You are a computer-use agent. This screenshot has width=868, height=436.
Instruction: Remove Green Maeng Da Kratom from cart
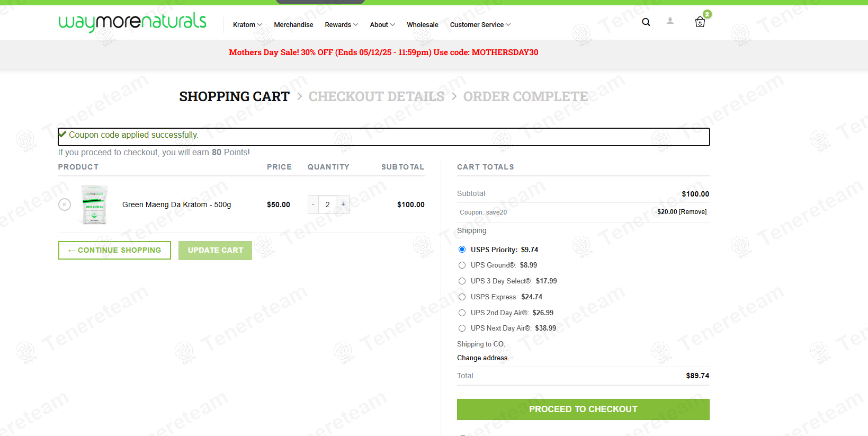pyautogui.click(x=65, y=204)
